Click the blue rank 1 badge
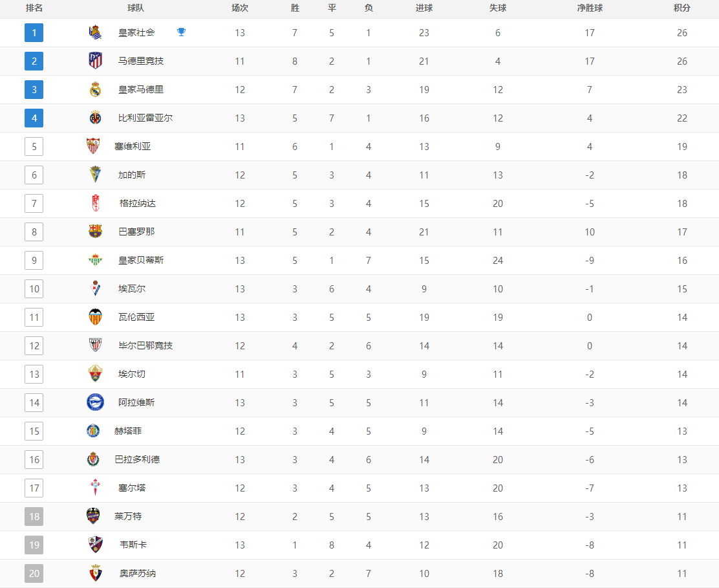 click(x=34, y=32)
